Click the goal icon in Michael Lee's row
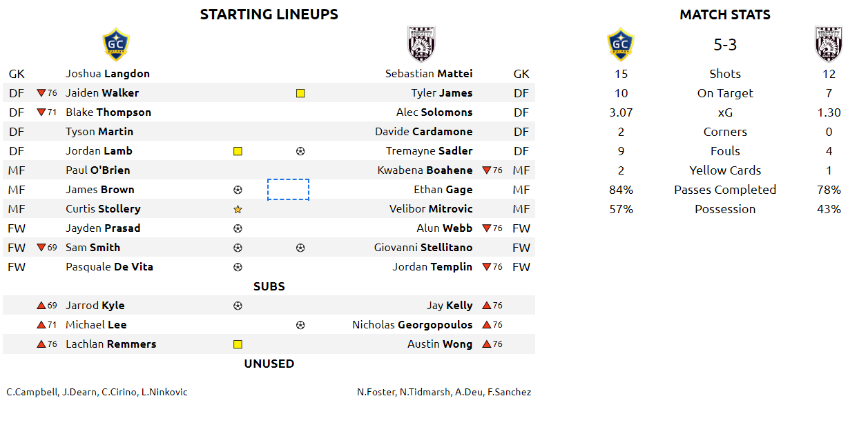The height and width of the screenshot is (425, 868). coord(300,325)
